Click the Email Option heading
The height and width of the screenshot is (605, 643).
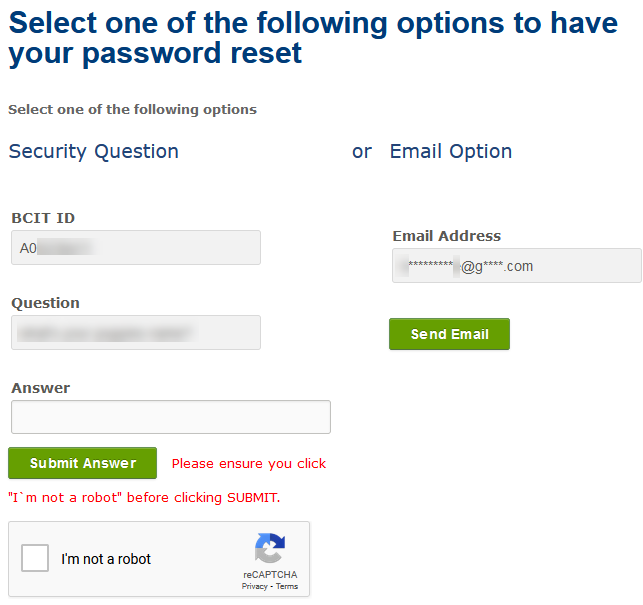451,151
